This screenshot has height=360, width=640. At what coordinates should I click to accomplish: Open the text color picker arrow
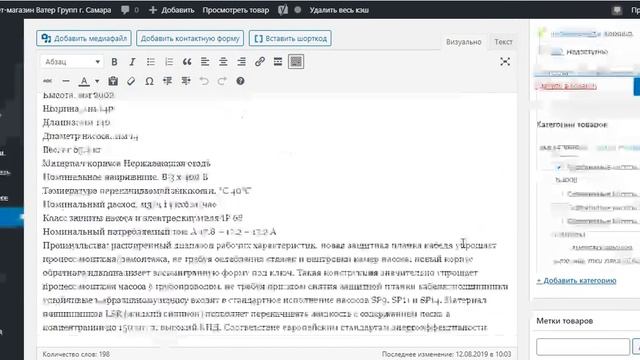[97, 81]
